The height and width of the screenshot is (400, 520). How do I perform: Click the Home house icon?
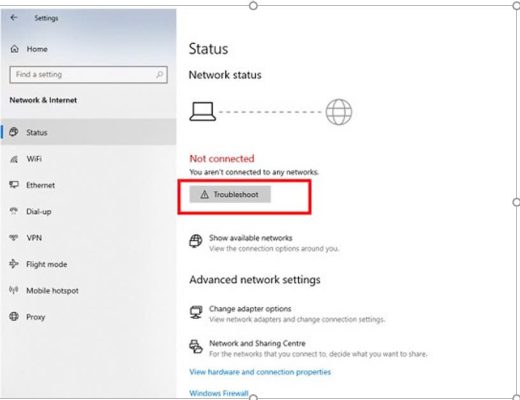pyautogui.click(x=14, y=49)
